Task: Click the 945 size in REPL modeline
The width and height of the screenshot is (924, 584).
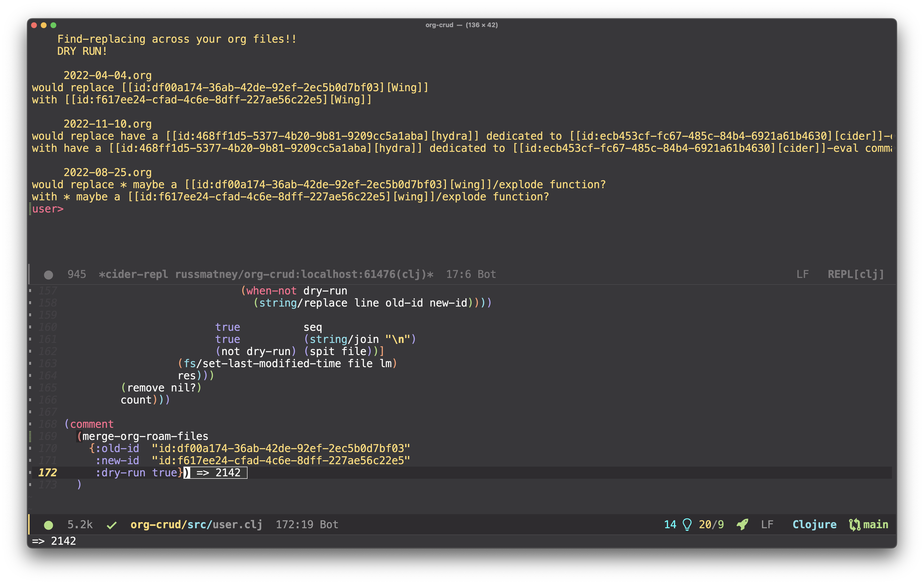Action: click(x=77, y=274)
